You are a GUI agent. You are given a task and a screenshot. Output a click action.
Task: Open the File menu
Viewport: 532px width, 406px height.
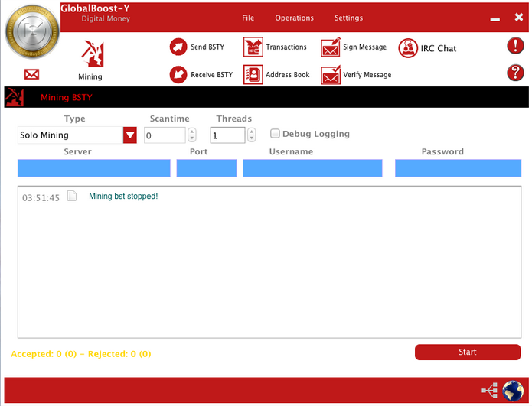[248, 18]
